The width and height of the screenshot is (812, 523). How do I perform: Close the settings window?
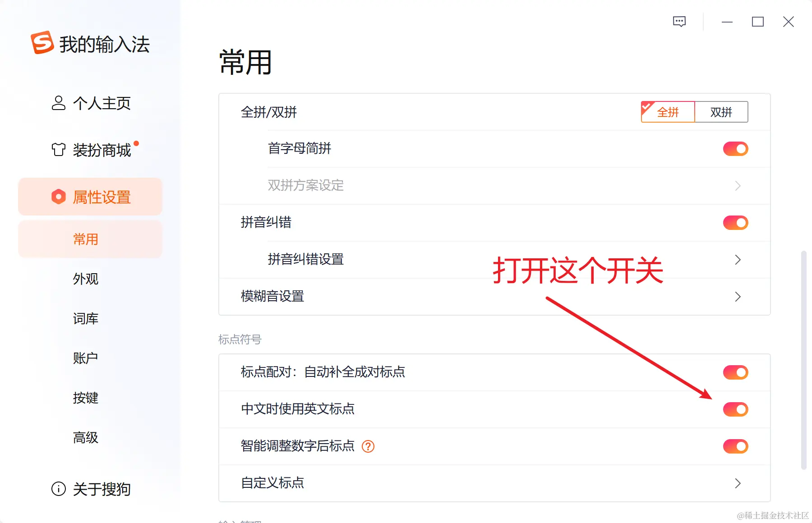pyautogui.click(x=789, y=22)
